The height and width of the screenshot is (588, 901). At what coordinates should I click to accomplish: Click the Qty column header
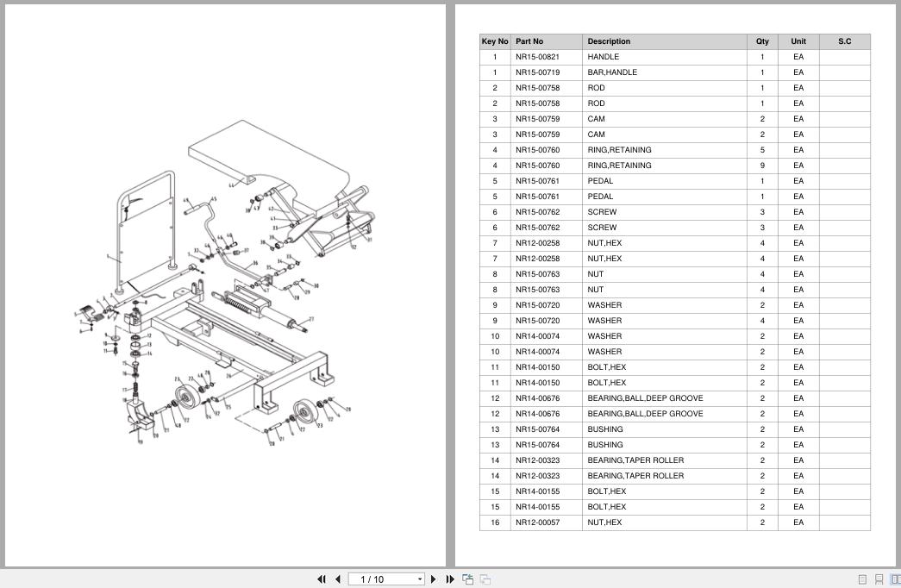[x=762, y=41]
